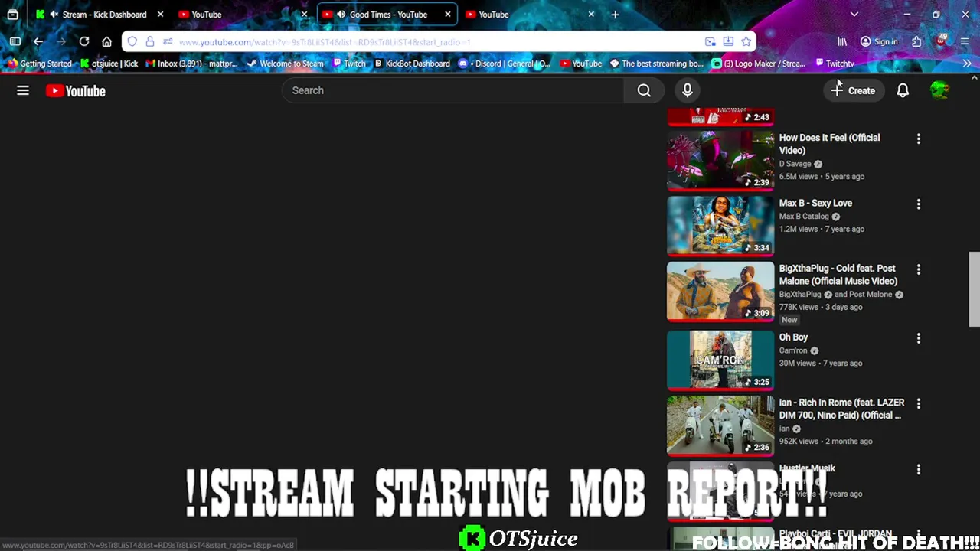
Task: Close the Good Times - YouTube tab
Action: pyautogui.click(x=447, y=15)
